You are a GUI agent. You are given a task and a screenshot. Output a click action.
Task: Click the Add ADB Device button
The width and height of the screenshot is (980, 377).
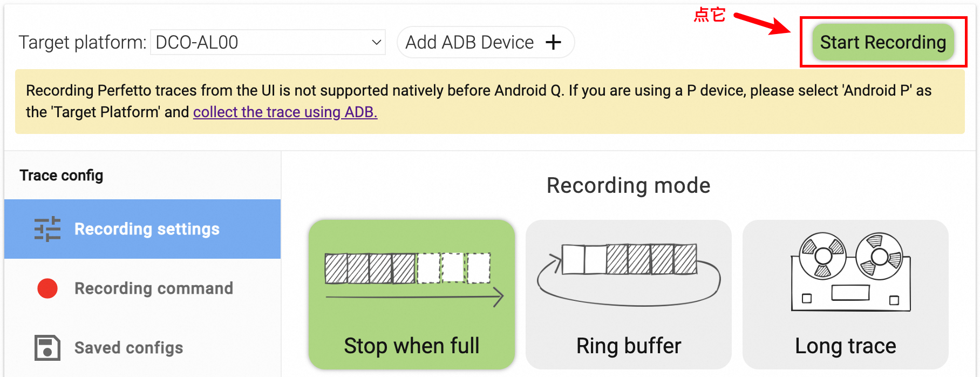[x=484, y=42]
